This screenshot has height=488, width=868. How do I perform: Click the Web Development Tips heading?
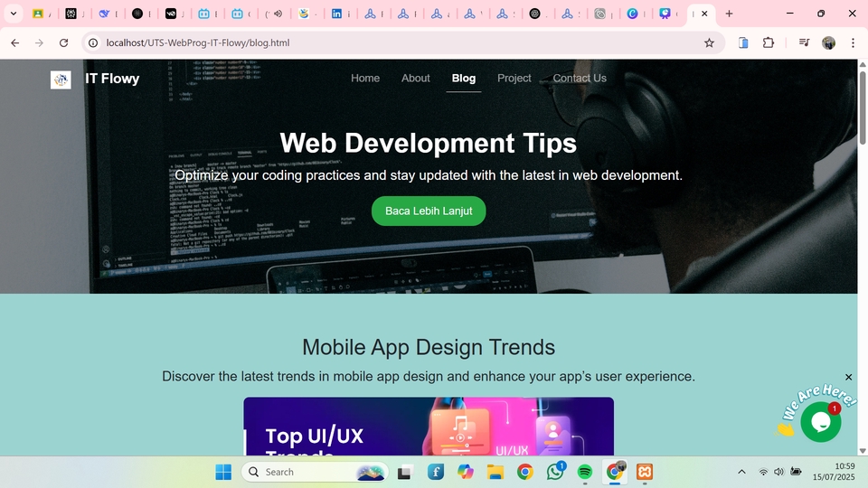[x=429, y=143]
